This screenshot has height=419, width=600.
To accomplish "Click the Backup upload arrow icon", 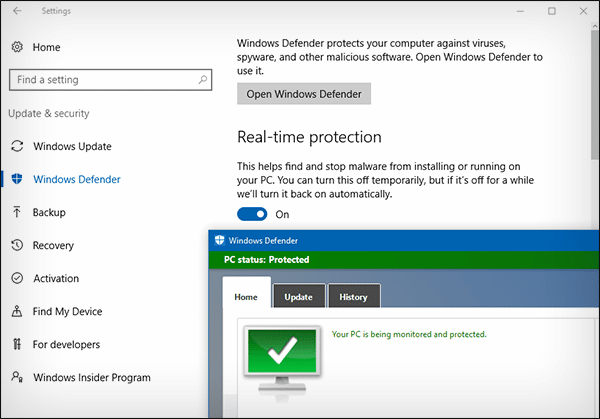I will click(x=16, y=213).
